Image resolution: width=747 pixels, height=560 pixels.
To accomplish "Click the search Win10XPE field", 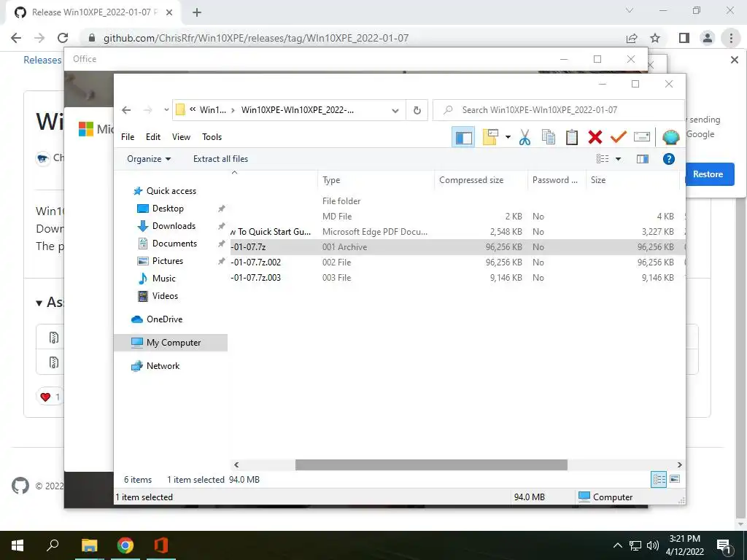I will pos(558,110).
